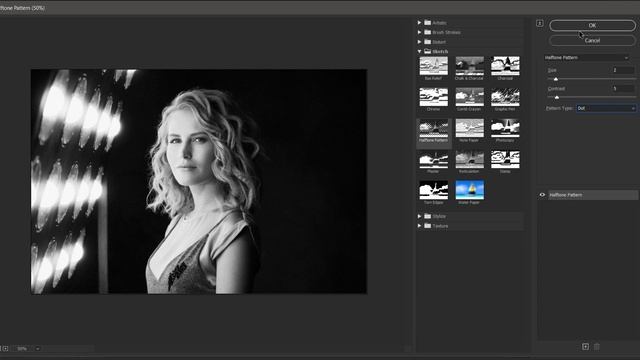Pick the Plaster filter thumbnail
640x360 pixels.
tap(433, 159)
